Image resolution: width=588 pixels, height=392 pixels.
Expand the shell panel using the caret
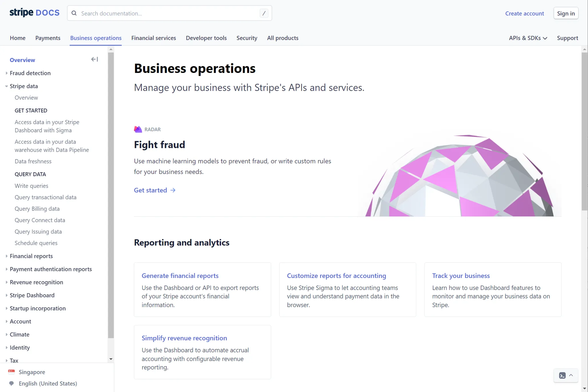(571, 375)
